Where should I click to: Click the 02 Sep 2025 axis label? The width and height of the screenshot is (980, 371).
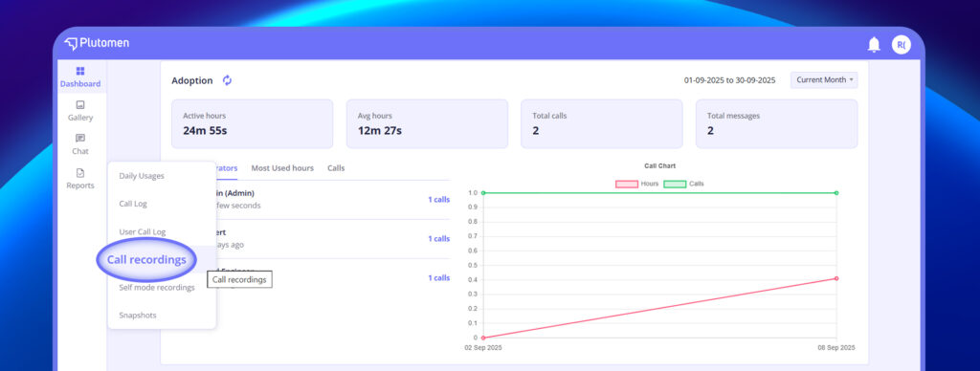(483, 348)
